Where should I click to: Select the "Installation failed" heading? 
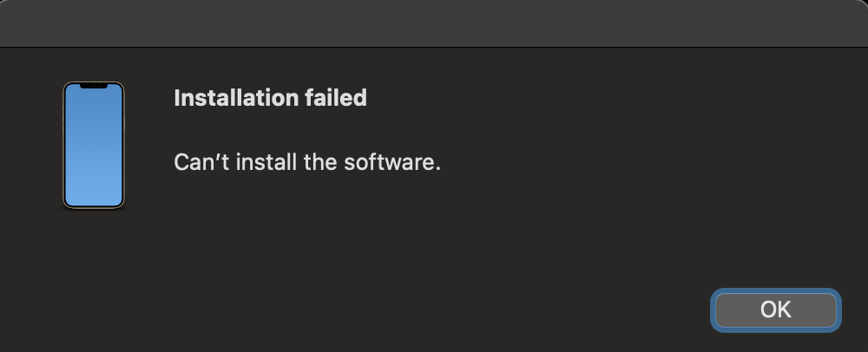point(270,98)
